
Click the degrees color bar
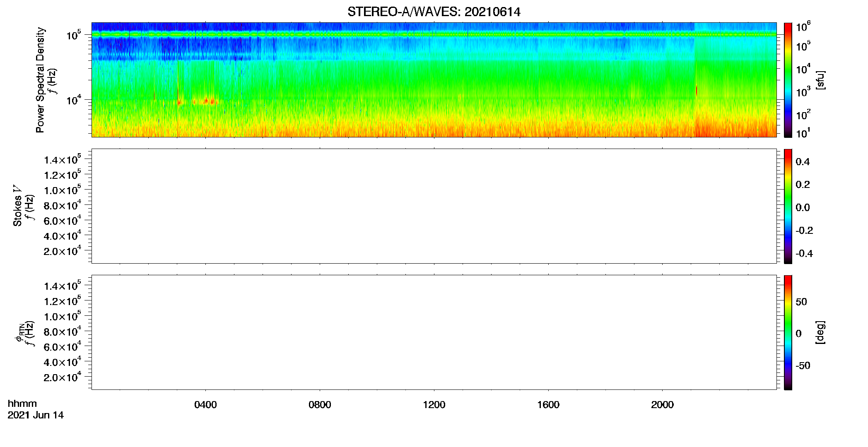tap(788, 332)
